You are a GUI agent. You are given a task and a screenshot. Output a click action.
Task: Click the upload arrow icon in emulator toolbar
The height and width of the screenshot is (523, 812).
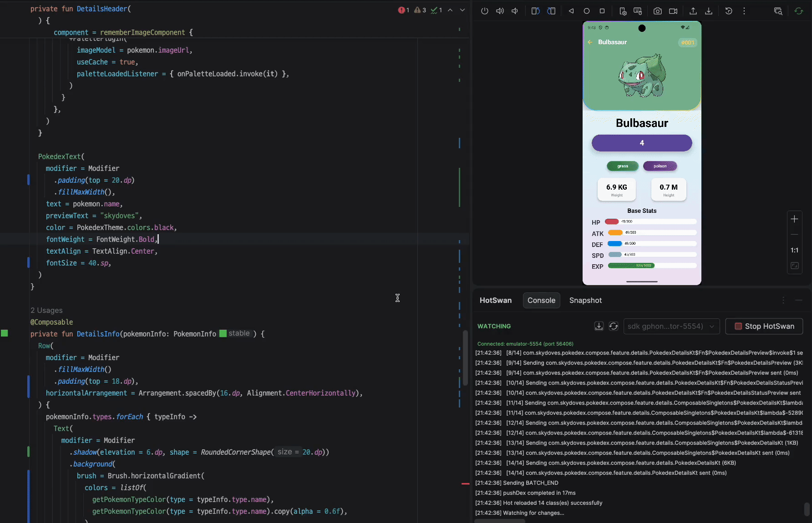pos(693,11)
